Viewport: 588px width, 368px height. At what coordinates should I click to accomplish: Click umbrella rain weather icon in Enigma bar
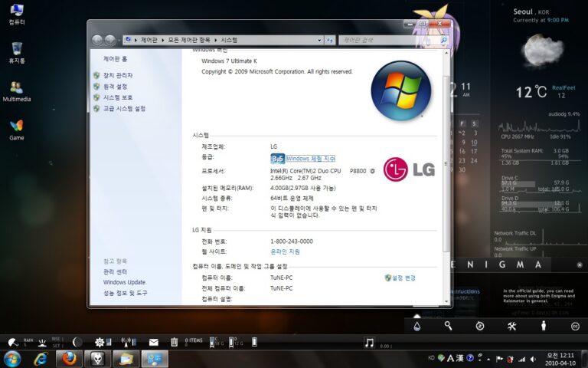pos(13,342)
